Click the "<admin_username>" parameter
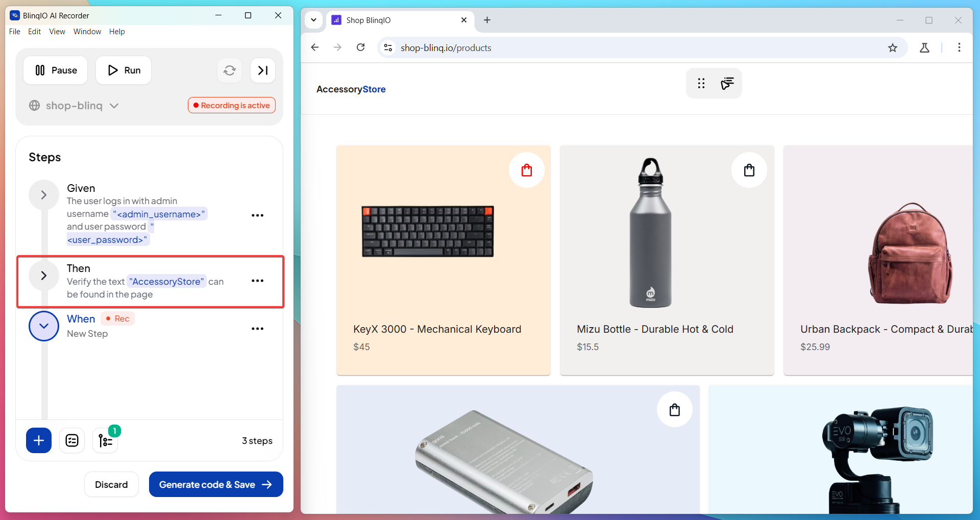The width and height of the screenshot is (980, 520). 159,214
